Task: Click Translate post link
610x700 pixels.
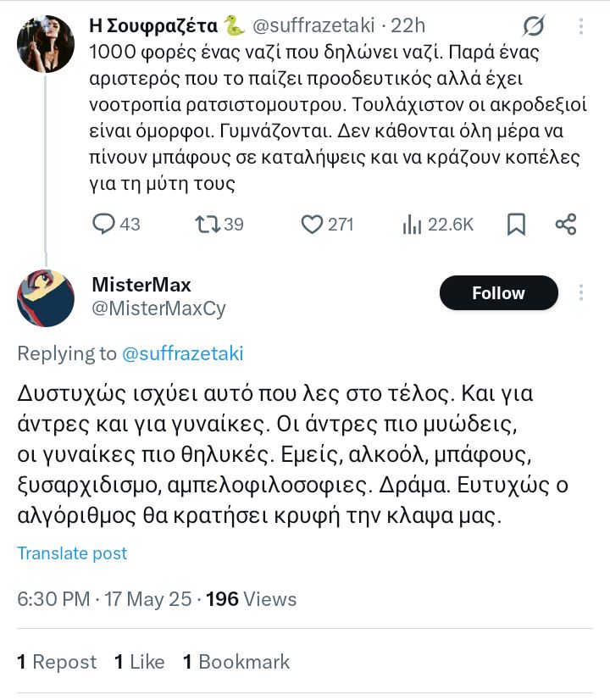Action: pyautogui.click(x=72, y=553)
